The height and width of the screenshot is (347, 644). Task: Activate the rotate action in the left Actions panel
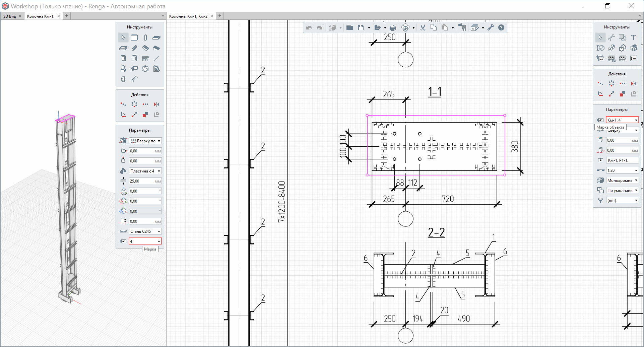point(123,115)
